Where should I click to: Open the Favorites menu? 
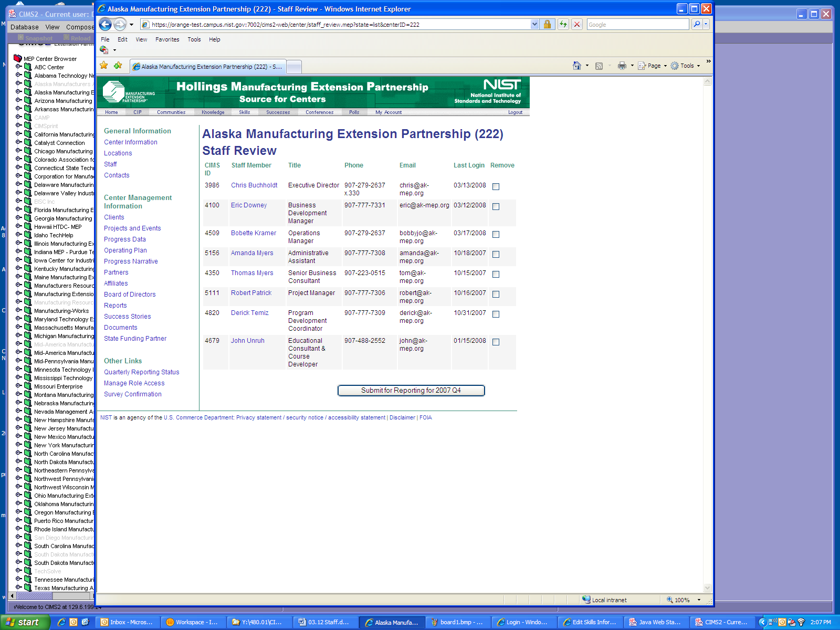click(x=167, y=39)
